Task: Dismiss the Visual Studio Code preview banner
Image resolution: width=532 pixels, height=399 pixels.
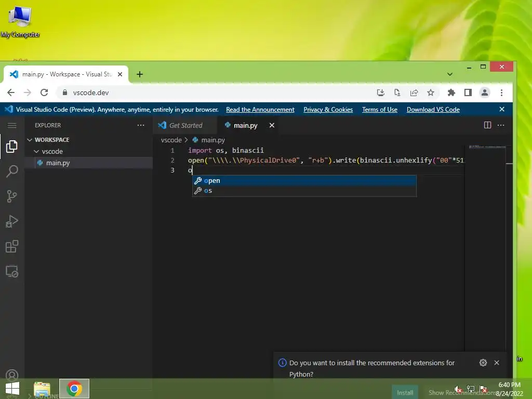Action: [x=502, y=109]
